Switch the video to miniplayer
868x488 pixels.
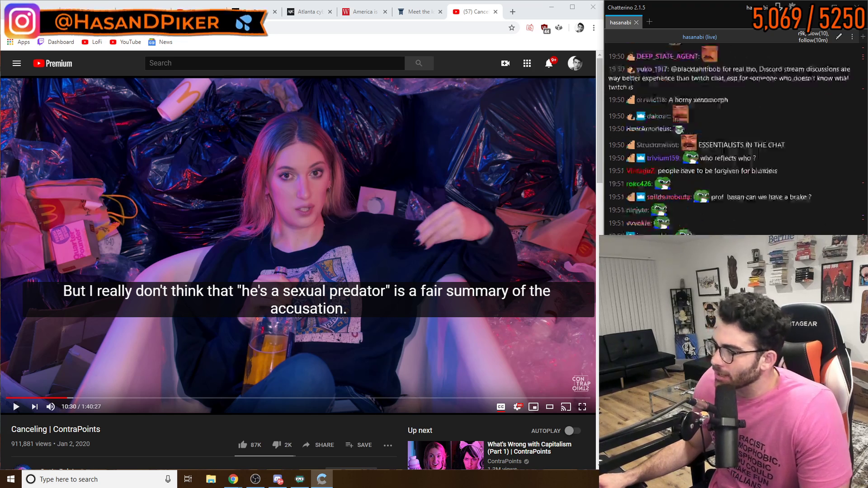point(533,407)
